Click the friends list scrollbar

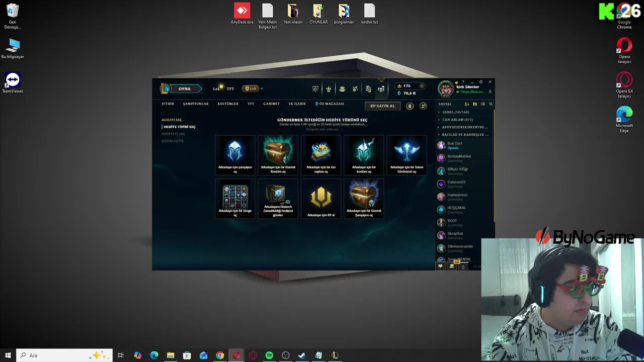click(494, 166)
